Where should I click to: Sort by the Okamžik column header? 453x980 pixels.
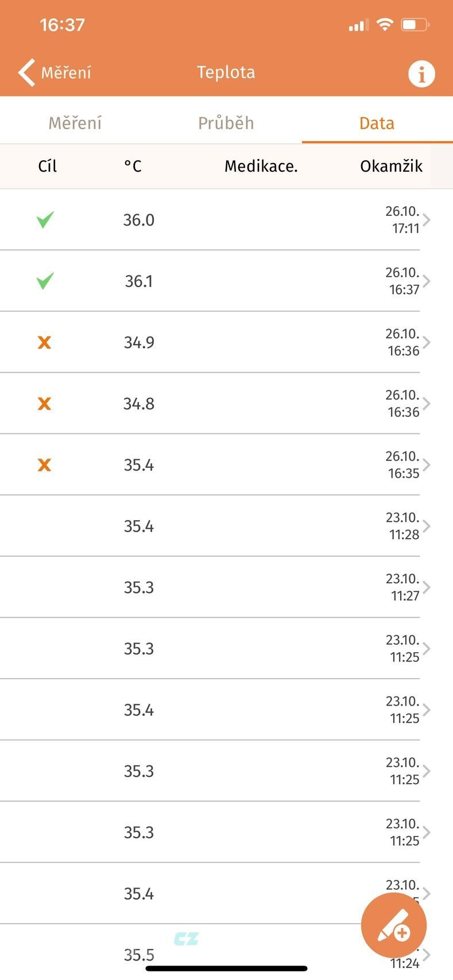point(392,166)
